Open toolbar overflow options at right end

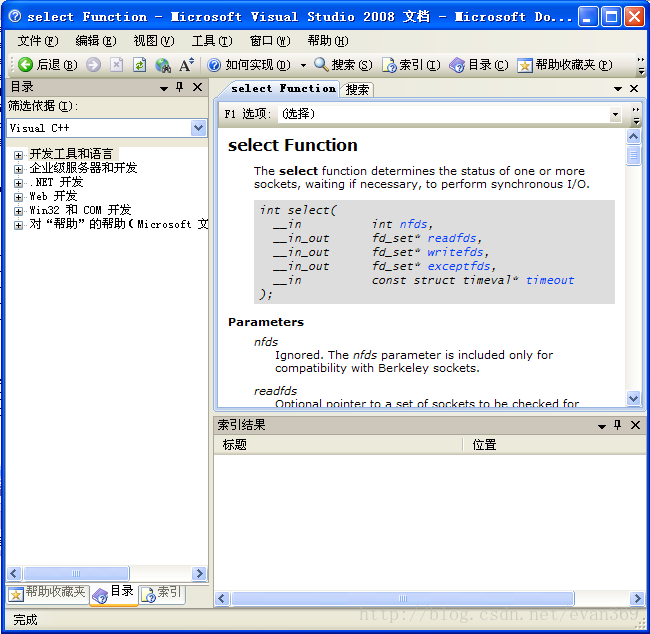coord(640,65)
